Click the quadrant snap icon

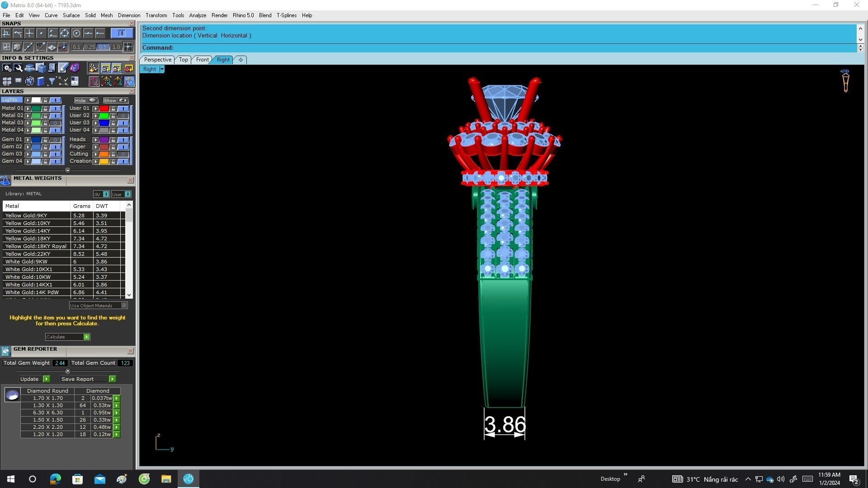pyautogui.click(x=65, y=33)
